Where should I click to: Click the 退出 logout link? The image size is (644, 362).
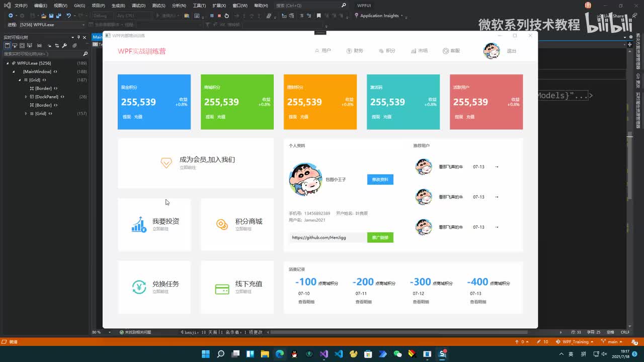point(511,51)
